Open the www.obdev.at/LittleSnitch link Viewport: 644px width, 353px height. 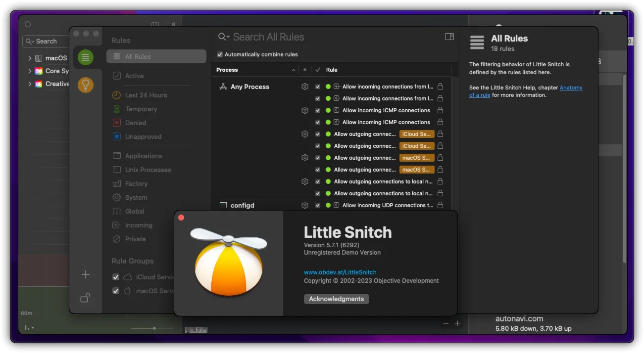pos(340,272)
